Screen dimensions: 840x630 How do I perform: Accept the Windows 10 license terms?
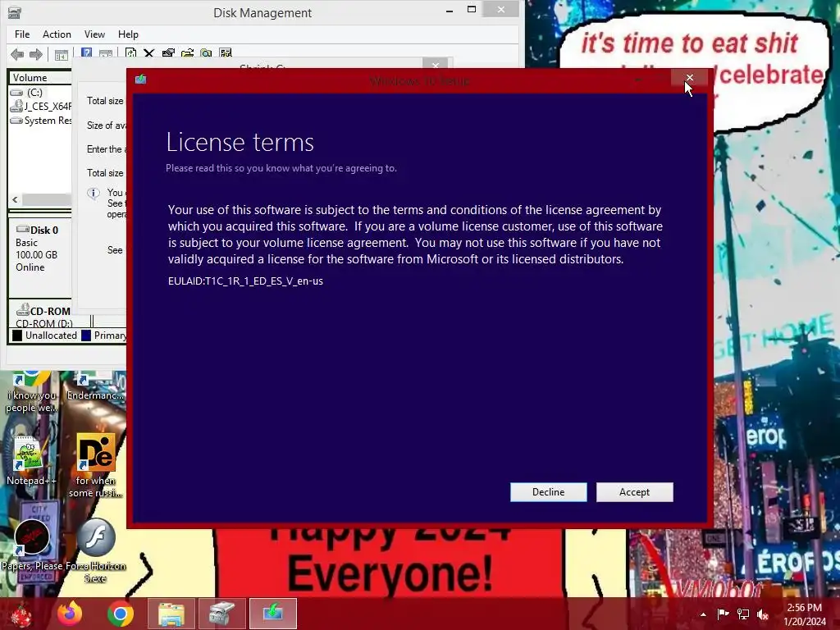pos(634,492)
